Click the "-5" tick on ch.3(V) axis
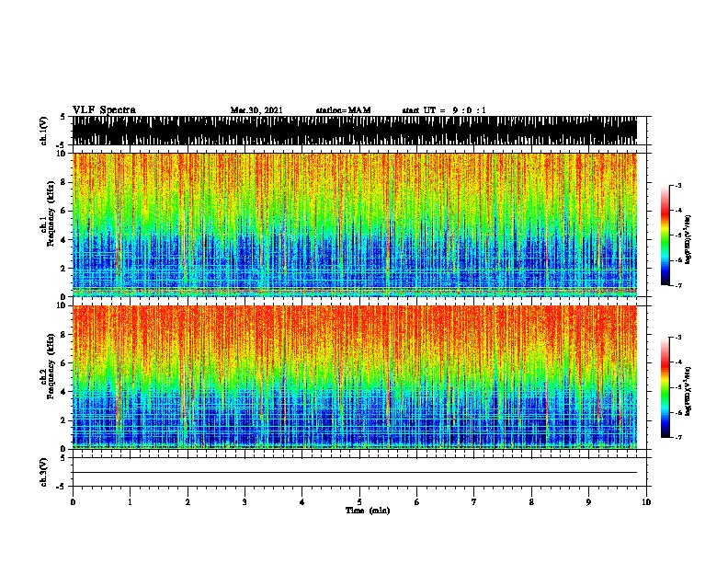 (63, 487)
